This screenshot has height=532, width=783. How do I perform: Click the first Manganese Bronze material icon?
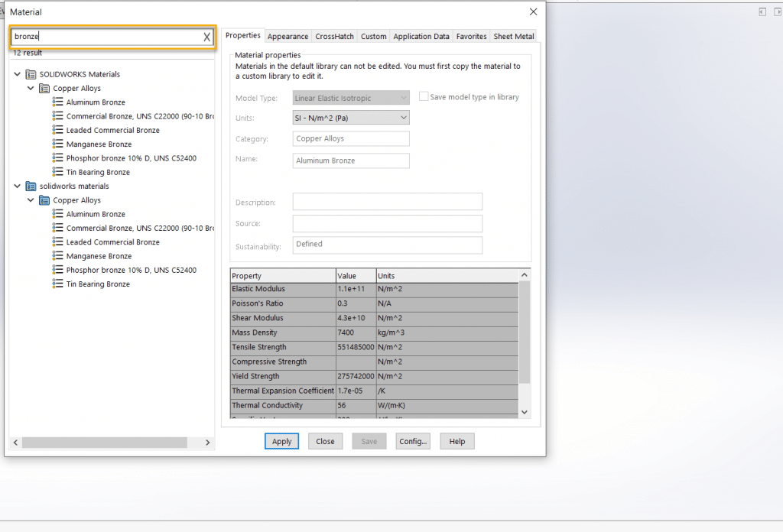coord(57,144)
